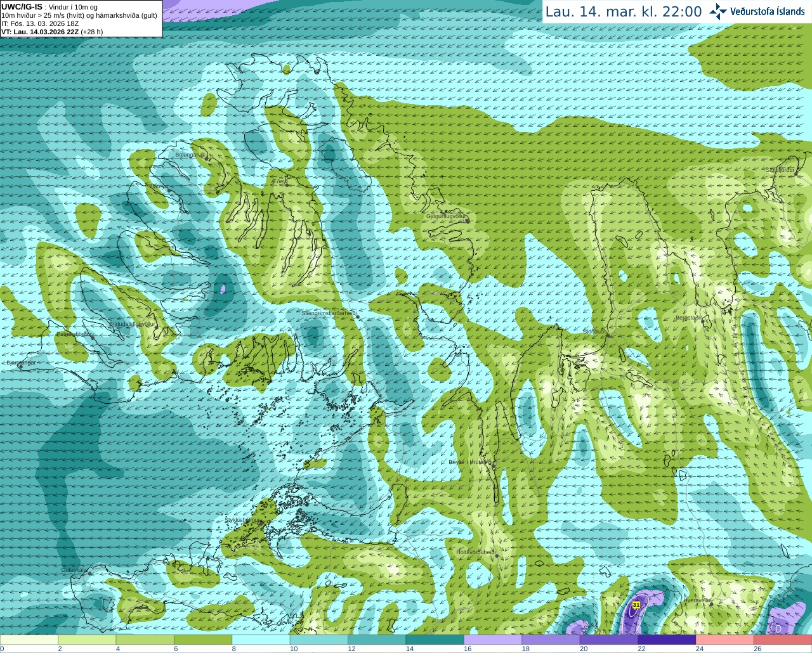Click the Hveravellir station label
This screenshot has height=653, width=812.
click(697, 600)
